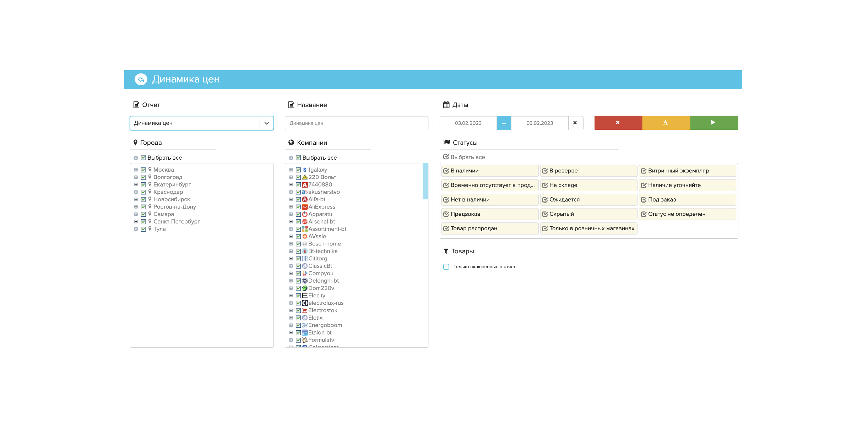
Task: Toggle the 'Товар распродан' status
Action: (490, 228)
